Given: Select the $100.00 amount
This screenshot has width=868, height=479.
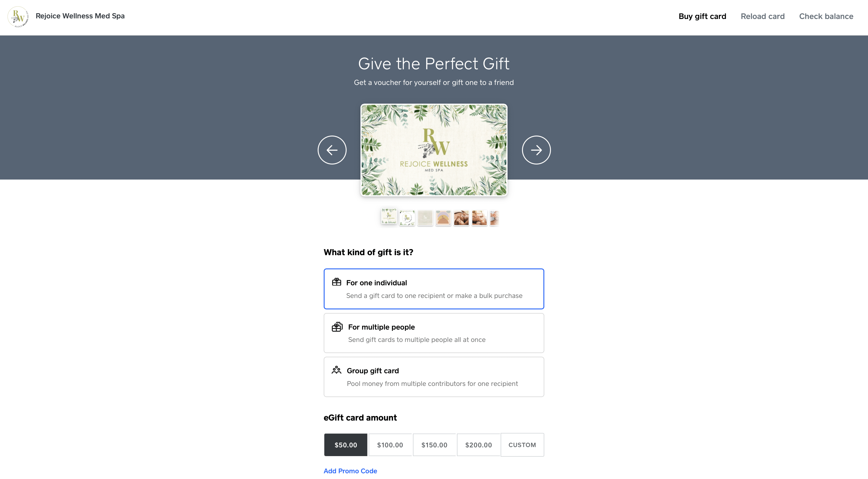Looking at the screenshot, I should [390, 445].
